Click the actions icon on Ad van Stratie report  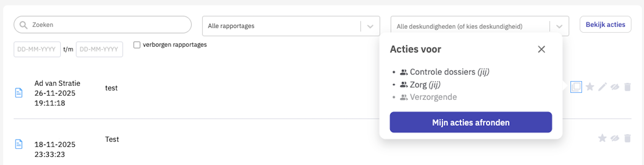click(x=576, y=87)
